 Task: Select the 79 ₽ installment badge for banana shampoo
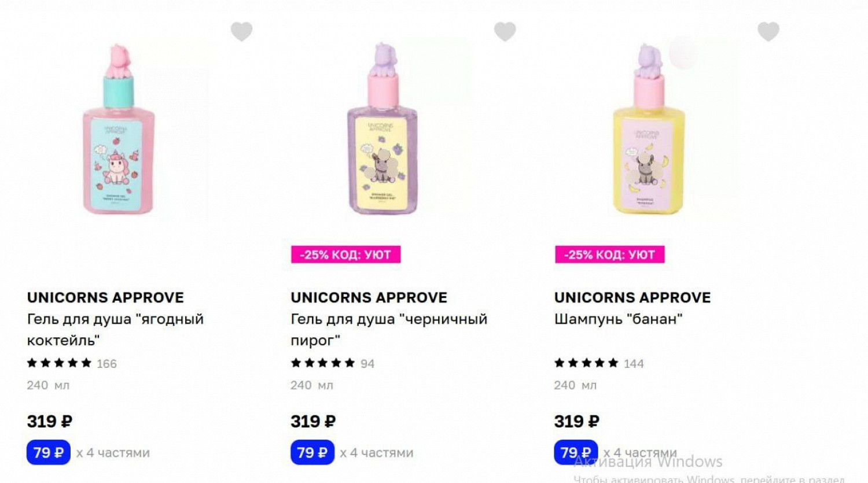coord(576,452)
